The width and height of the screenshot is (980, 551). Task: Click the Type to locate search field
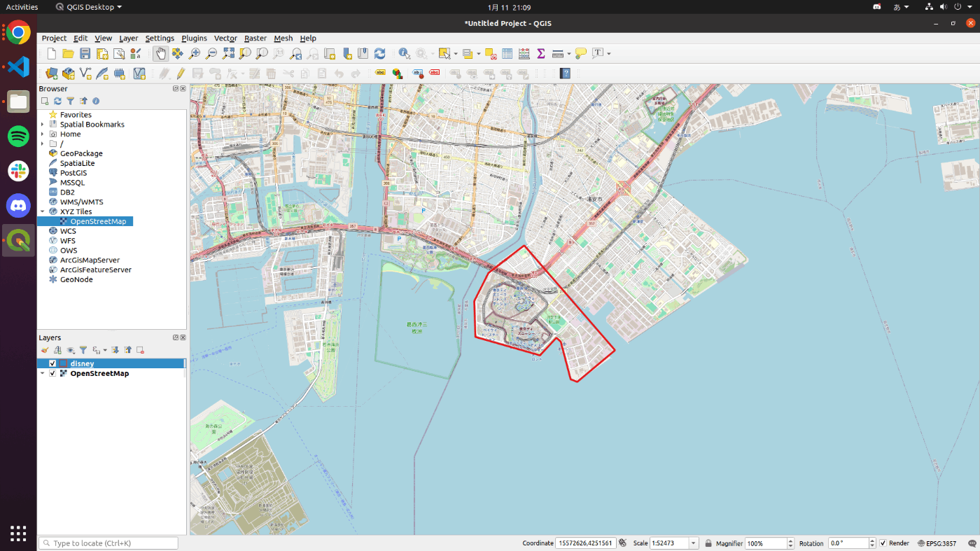[108, 543]
